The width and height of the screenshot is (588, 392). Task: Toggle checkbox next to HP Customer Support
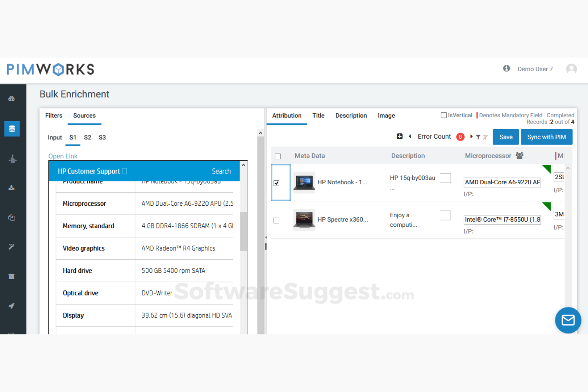tap(124, 171)
